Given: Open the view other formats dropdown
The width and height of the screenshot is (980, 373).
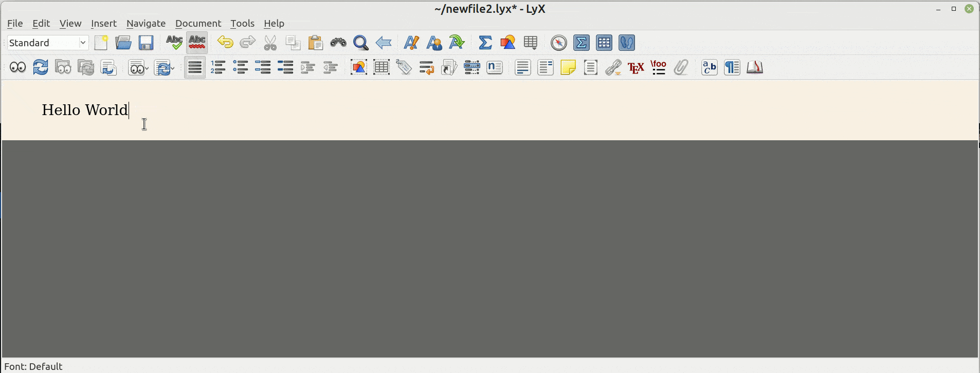Looking at the screenshot, I should pos(138,67).
